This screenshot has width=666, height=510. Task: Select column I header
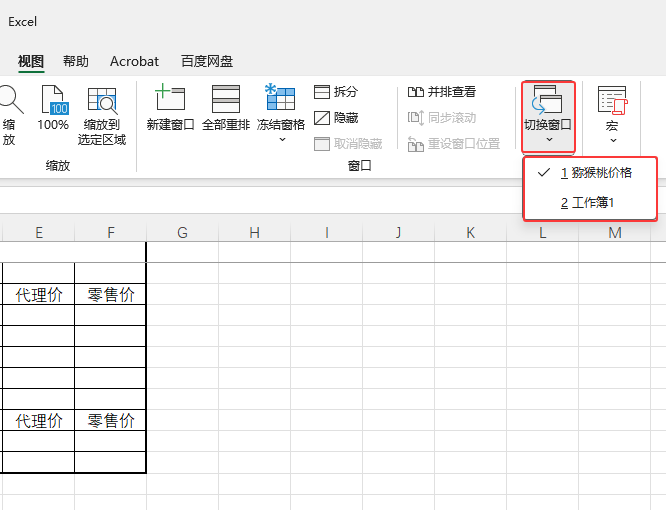[327, 233]
